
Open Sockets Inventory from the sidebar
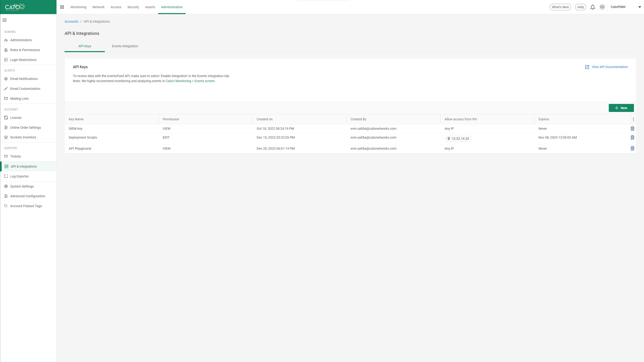click(x=23, y=137)
